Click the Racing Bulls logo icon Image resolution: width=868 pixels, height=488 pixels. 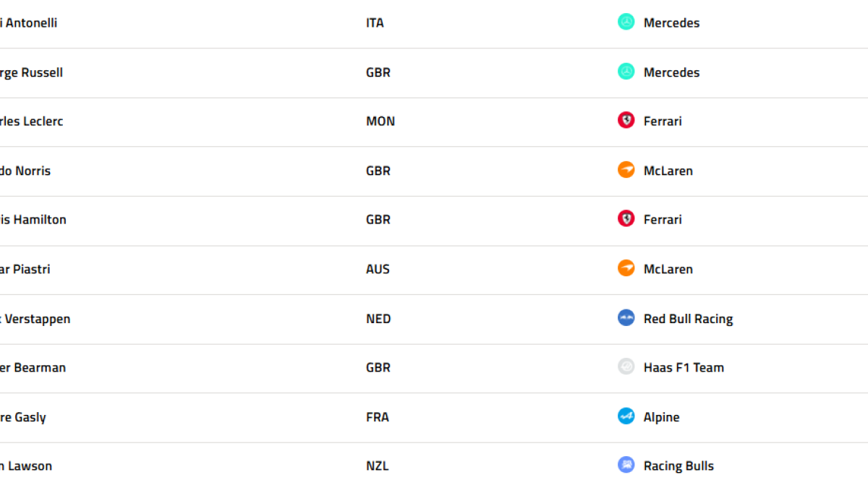626,466
